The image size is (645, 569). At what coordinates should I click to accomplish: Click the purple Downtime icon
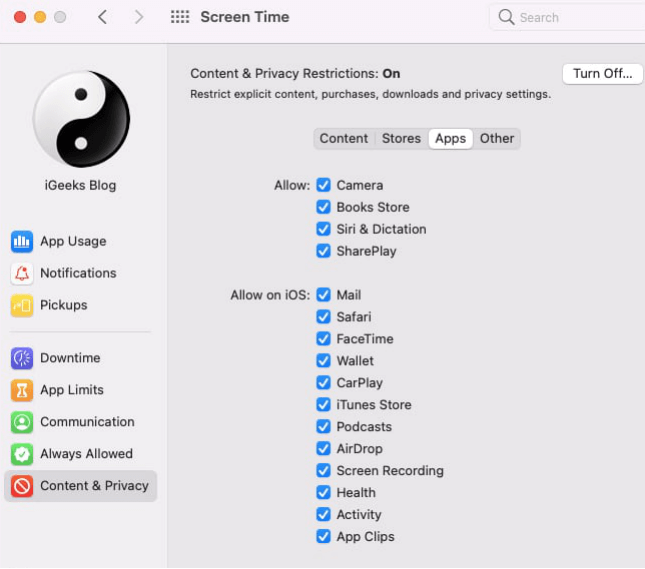22,358
